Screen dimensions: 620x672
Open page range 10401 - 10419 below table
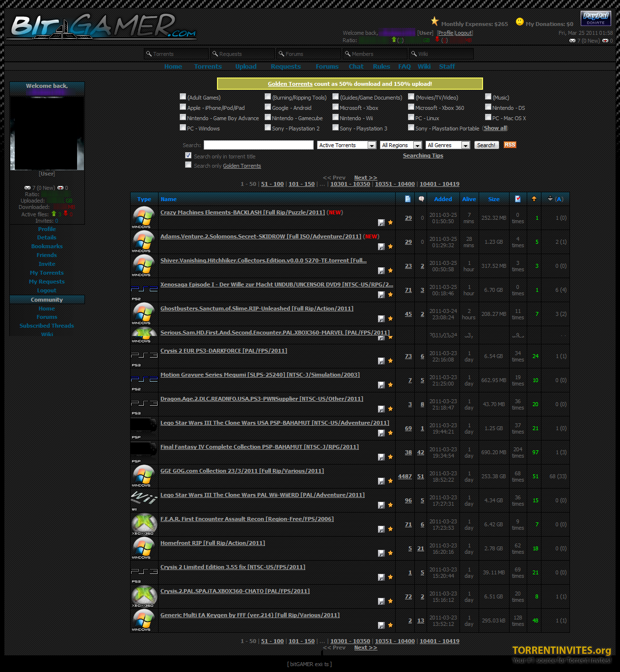tap(439, 641)
